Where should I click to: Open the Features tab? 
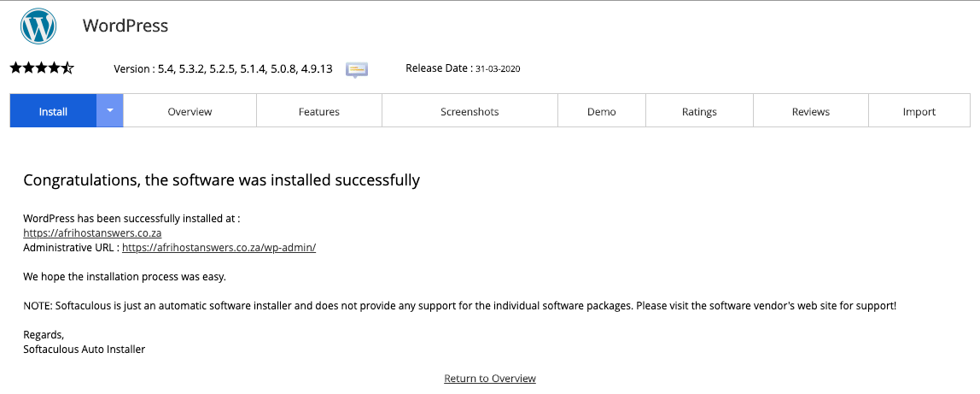tap(319, 112)
